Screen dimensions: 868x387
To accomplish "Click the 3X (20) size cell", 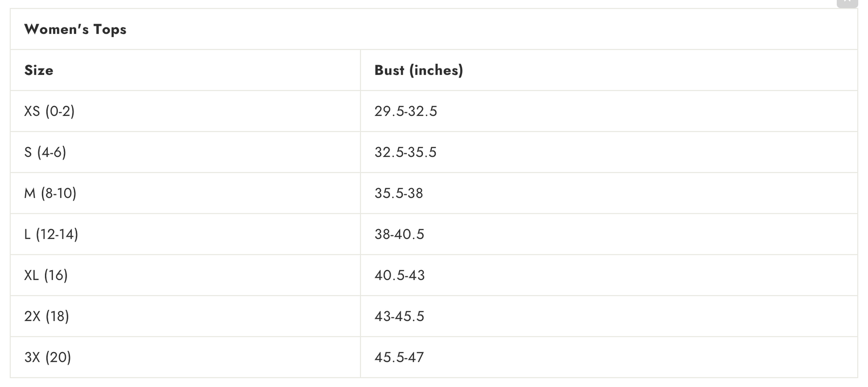I will click(x=185, y=357).
